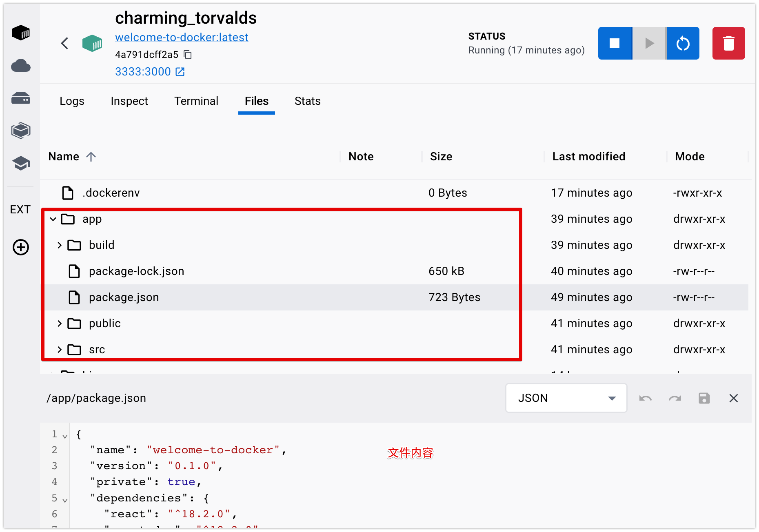Switch to the Terminal tab
Image resolution: width=759 pixels, height=532 pixels.
pyautogui.click(x=196, y=101)
